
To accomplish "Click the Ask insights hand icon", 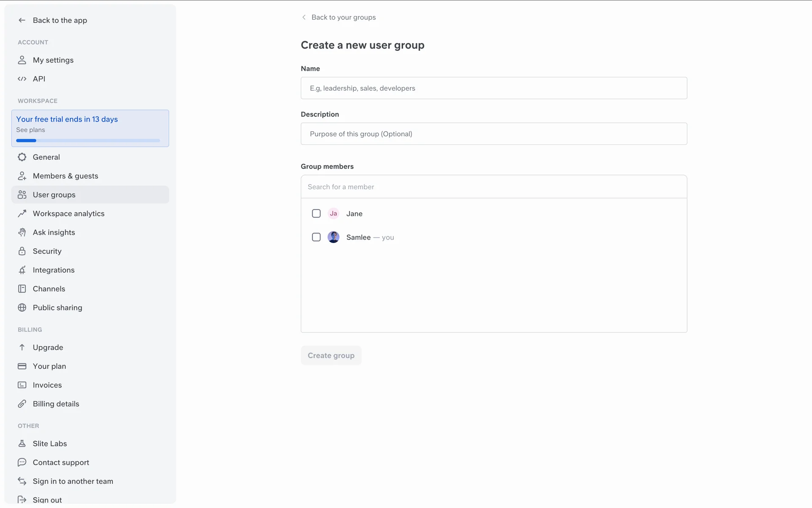I will coord(22,232).
